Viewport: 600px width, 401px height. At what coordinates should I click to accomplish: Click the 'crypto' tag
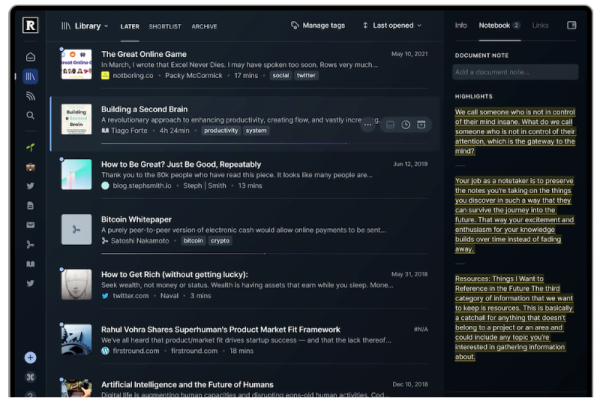[x=220, y=241]
